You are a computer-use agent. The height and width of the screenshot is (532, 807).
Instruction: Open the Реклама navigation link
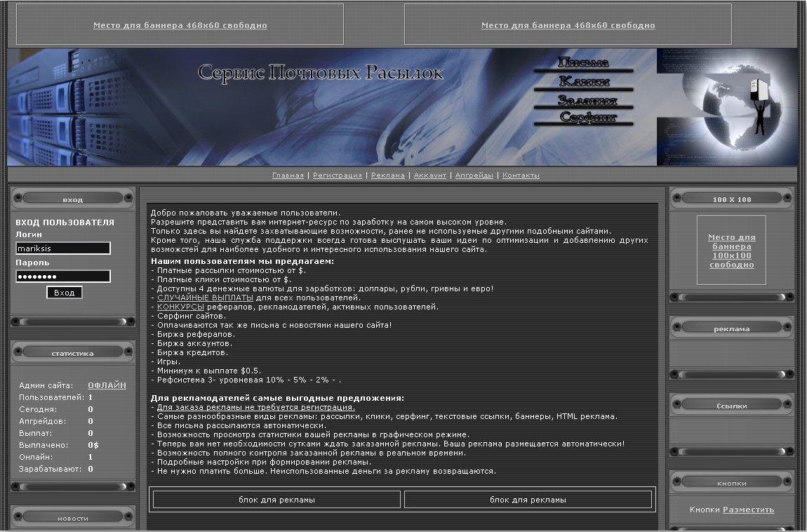pyautogui.click(x=388, y=175)
